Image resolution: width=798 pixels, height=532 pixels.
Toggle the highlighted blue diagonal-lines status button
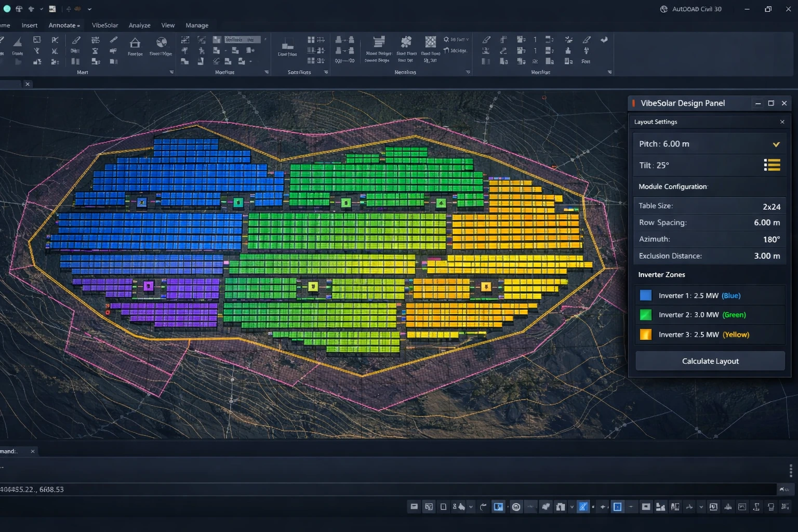583,507
